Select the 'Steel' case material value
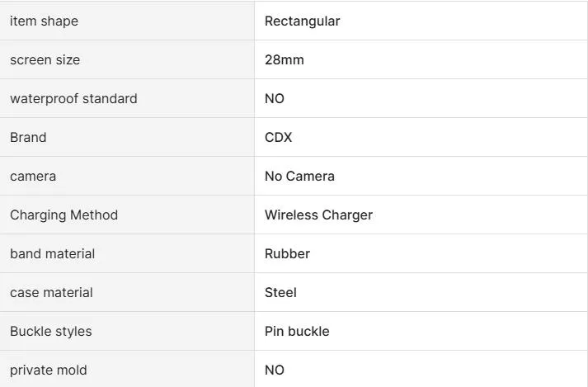588x387 pixels. pos(280,293)
